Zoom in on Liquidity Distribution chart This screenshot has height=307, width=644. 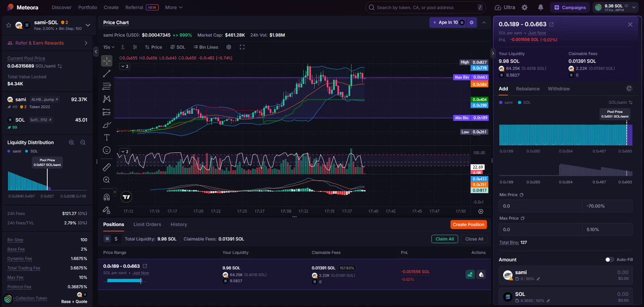[x=71, y=142]
